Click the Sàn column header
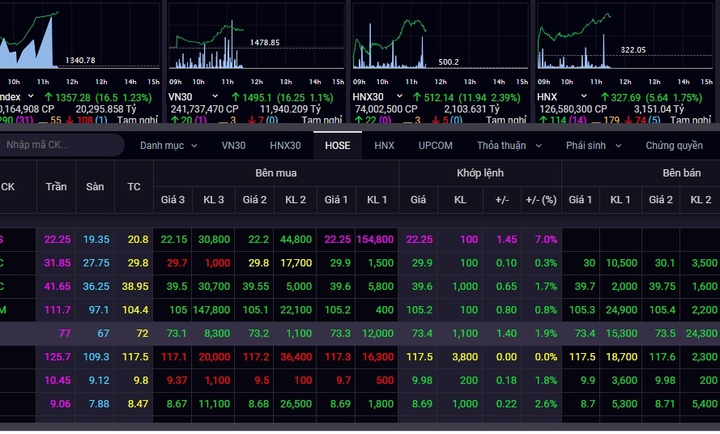720x434 pixels. pyautogui.click(x=95, y=186)
